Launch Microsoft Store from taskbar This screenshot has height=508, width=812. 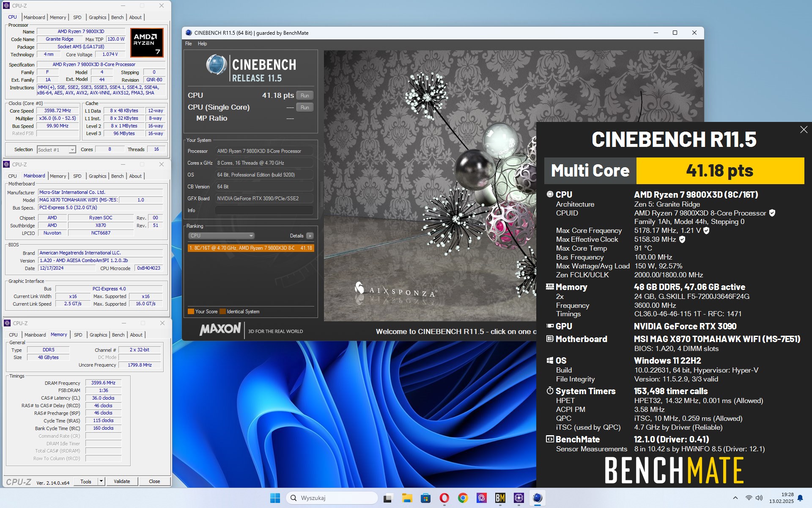click(x=425, y=498)
